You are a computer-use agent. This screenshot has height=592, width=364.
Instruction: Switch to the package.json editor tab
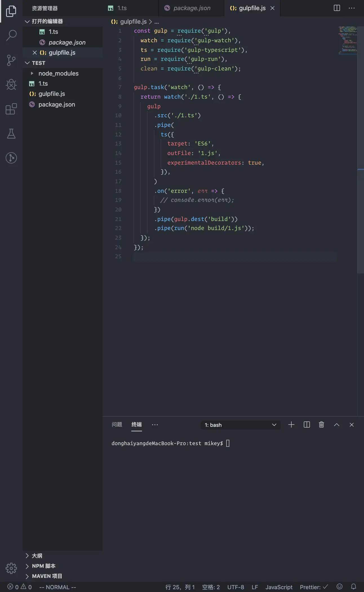(192, 8)
